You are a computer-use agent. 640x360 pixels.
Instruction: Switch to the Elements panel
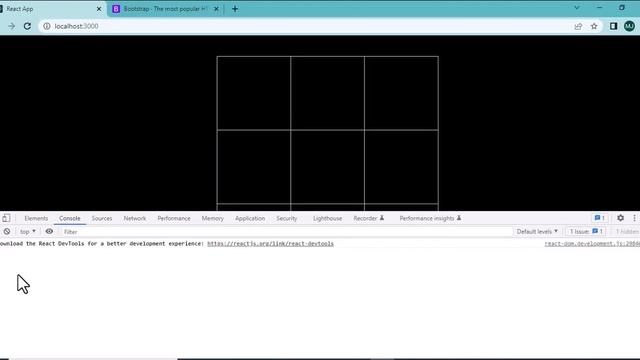(36, 218)
